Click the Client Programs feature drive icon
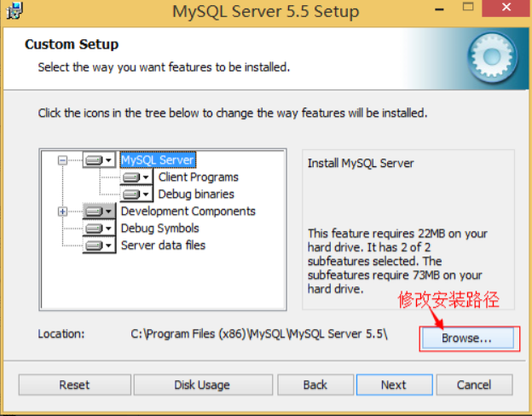This screenshot has width=532, height=416. click(x=131, y=177)
